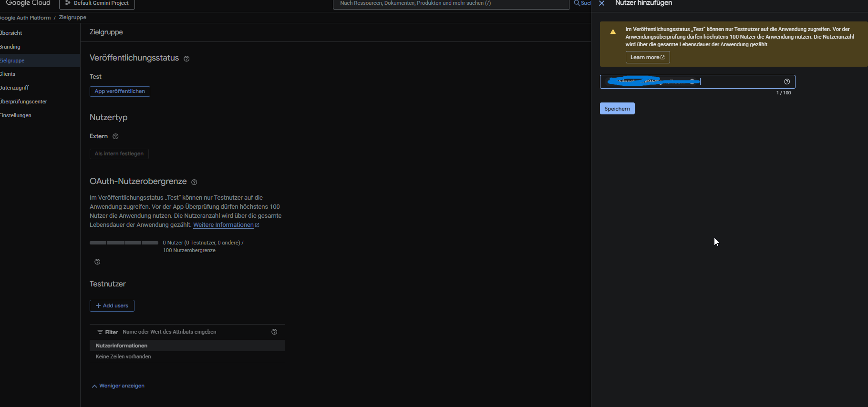Click help icon next to OAuth-Nutzerobergrenze
Image resolution: width=868 pixels, height=407 pixels.
click(x=194, y=182)
